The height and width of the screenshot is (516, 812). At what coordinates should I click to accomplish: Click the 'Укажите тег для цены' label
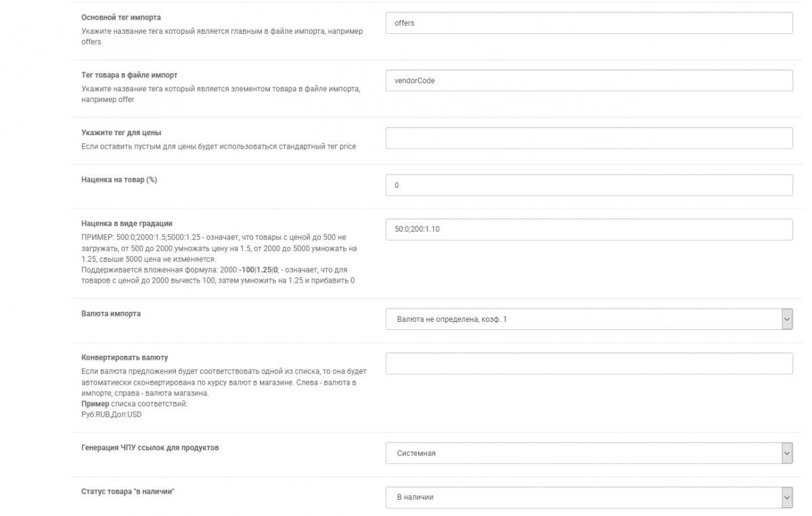[x=121, y=133]
